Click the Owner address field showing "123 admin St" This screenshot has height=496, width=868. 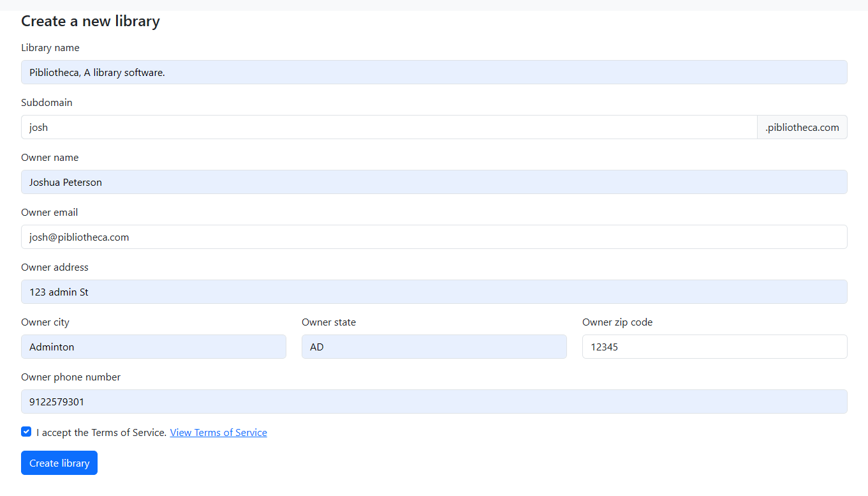[x=434, y=292]
